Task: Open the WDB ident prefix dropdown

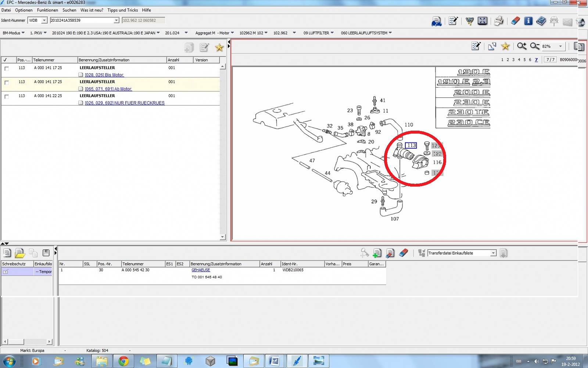Action: pyautogui.click(x=44, y=20)
